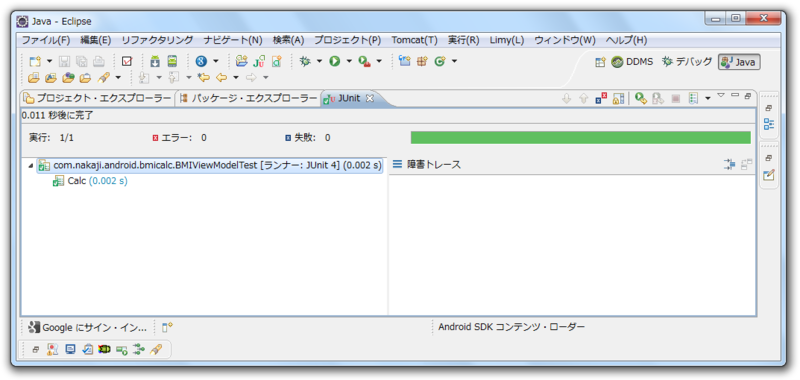Click the Search flashlight toolbar icon
Viewport: 800px width, 380px height.
point(104,78)
